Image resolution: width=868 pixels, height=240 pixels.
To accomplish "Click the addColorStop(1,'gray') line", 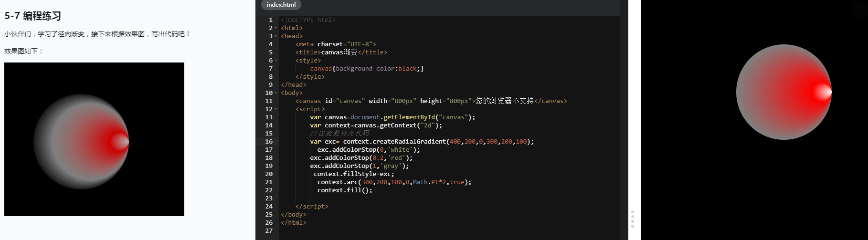I will (x=360, y=166).
